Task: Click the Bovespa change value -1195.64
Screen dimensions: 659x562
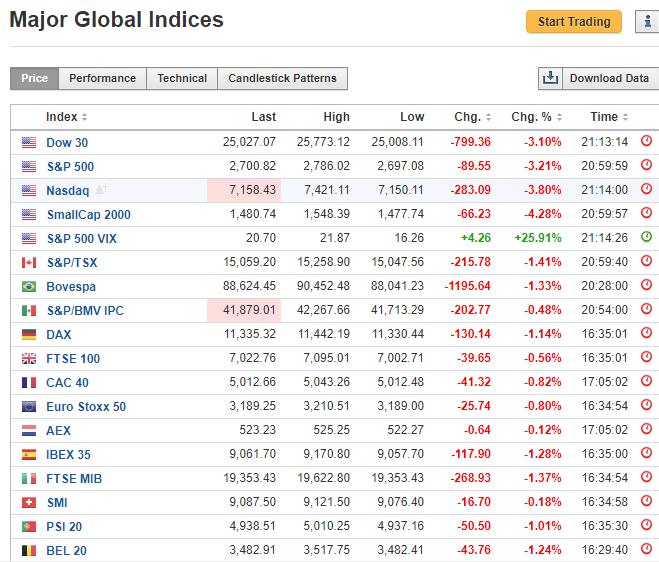Action: (467, 285)
